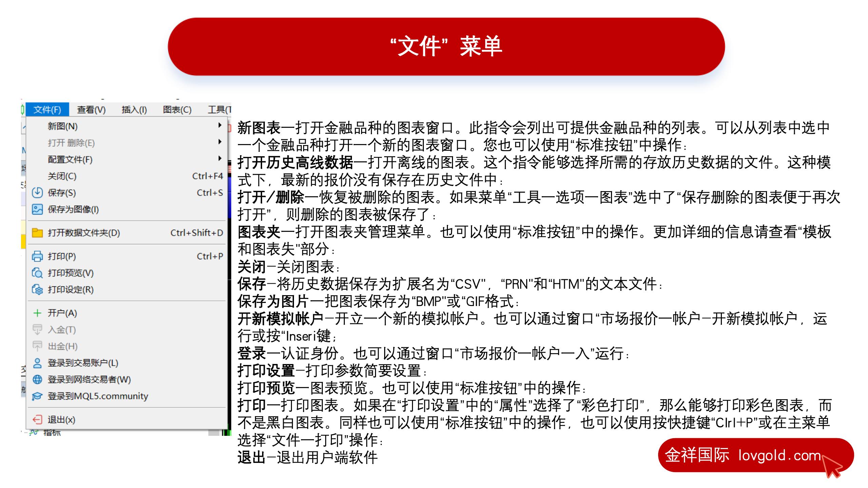This screenshot has height=488, width=868.
Task: Click the Print Setup (打印设定) gear icon
Action: 37,290
